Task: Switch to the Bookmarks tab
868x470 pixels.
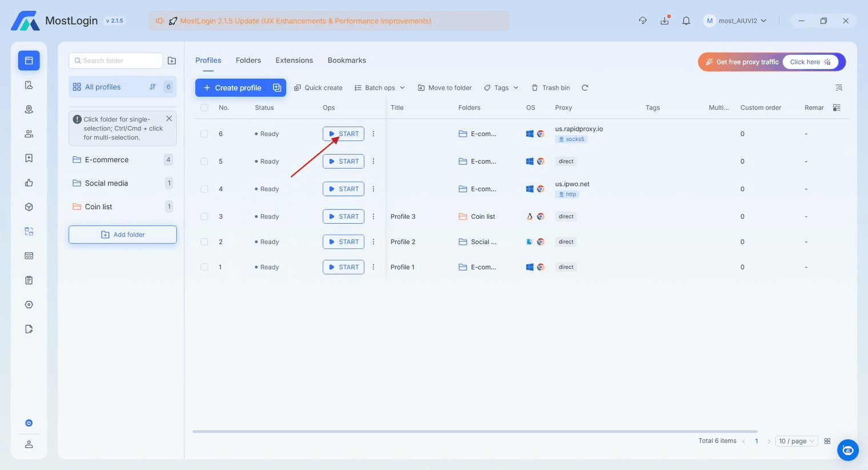Action: 347,60
